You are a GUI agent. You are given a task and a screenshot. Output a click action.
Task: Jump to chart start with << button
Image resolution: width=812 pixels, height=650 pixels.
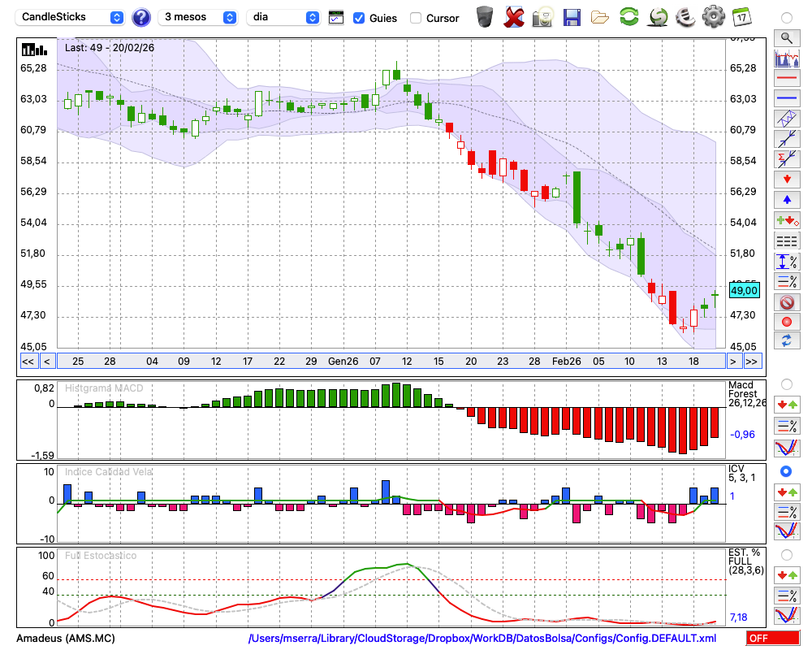click(x=28, y=362)
